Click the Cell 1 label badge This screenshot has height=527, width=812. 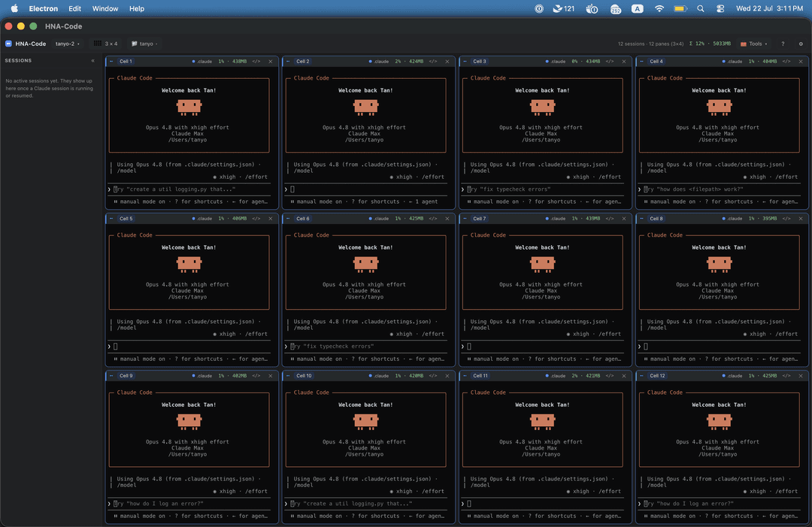(126, 62)
